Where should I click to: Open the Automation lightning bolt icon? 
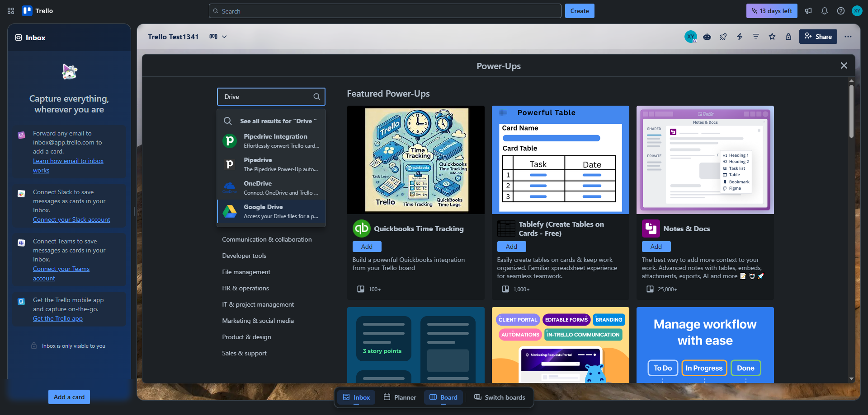click(740, 37)
